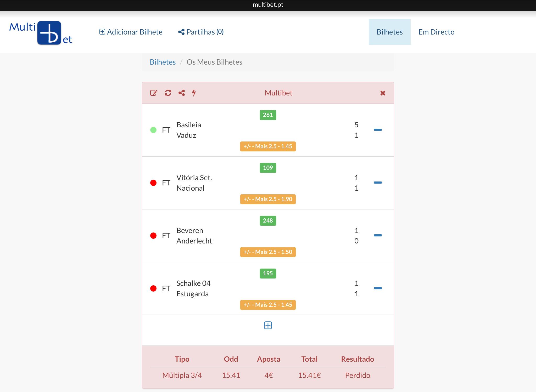Screen dimensions: 536x392
Task: Click the share ticket icon
Action: click(182, 93)
